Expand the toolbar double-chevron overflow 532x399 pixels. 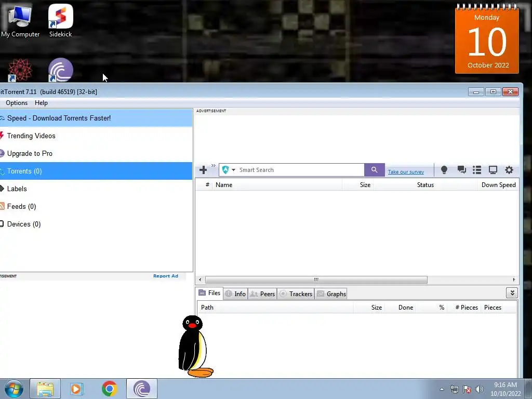click(214, 166)
